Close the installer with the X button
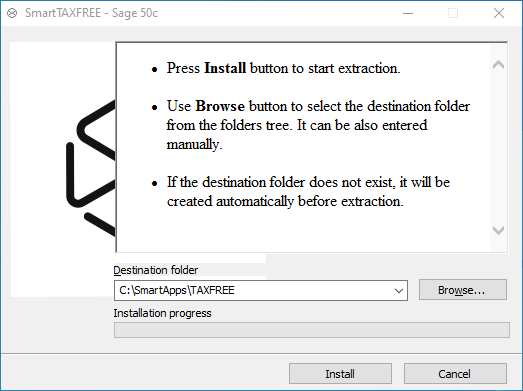 [x=499, y=13]
